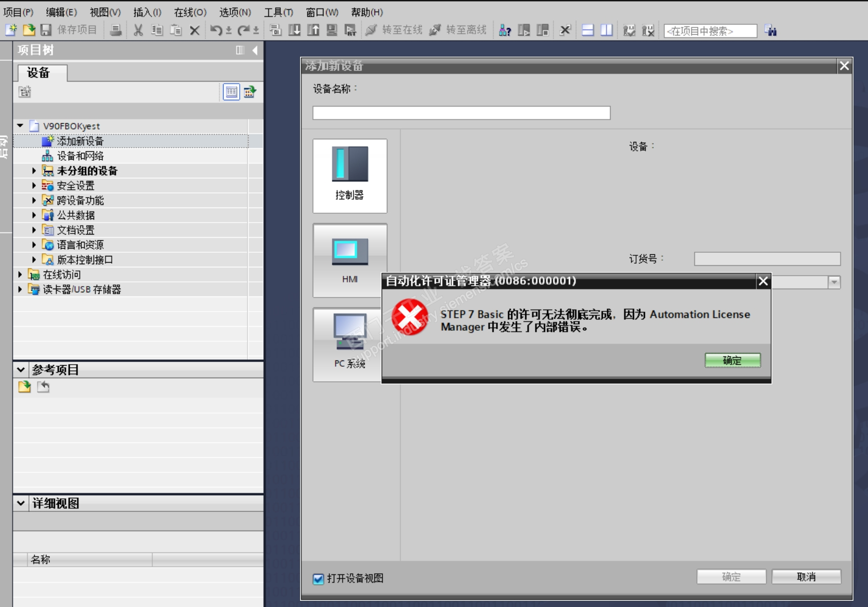
Task: Click the Cut scissors icon
Action: pyautogui.click(x=138, y=30)
